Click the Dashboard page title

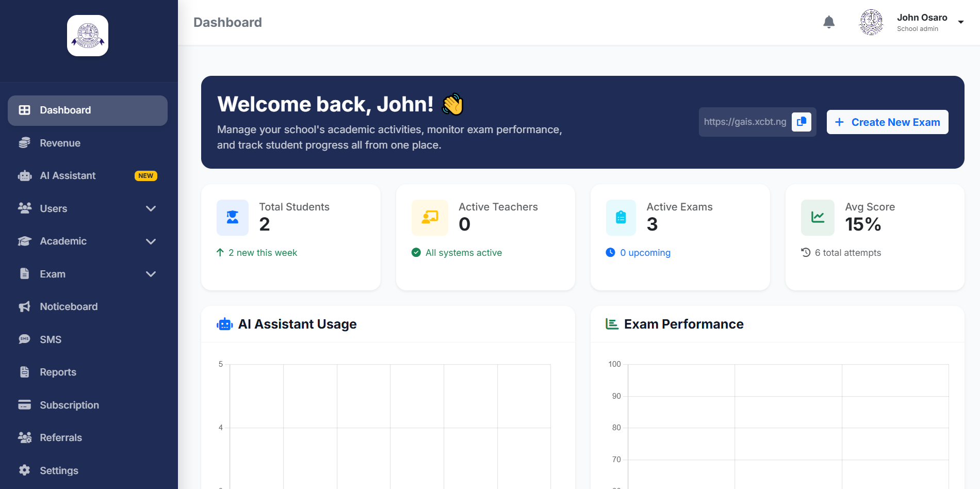[227, 22]
